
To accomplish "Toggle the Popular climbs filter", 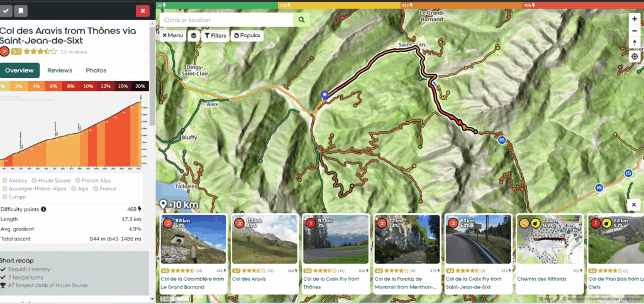I will point(247,36).
